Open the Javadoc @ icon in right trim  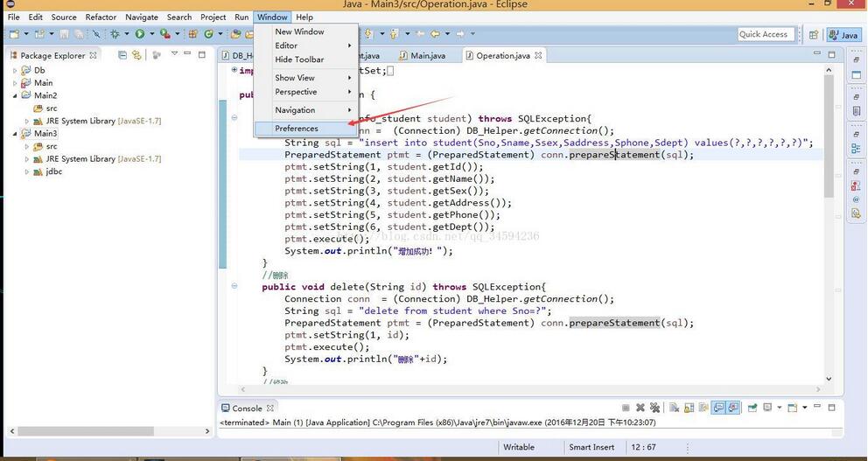857,199
